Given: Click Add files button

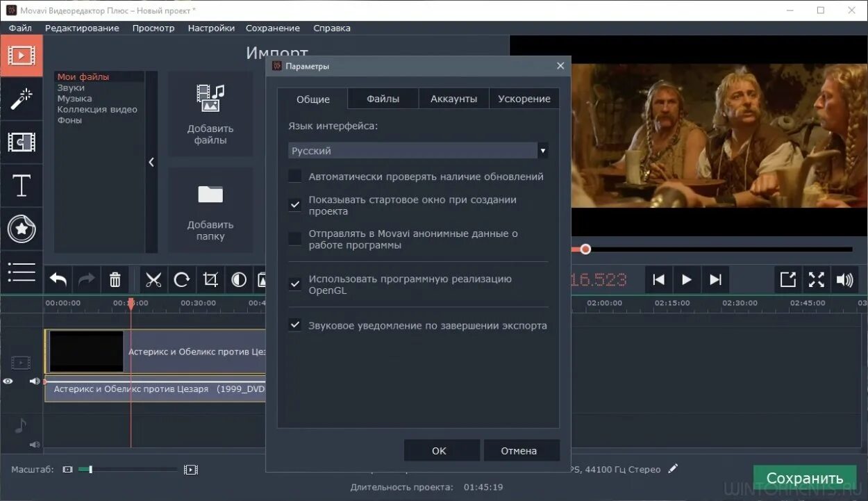Looking at the screenshot, I should pyautogui.click(x=210, y=114).
